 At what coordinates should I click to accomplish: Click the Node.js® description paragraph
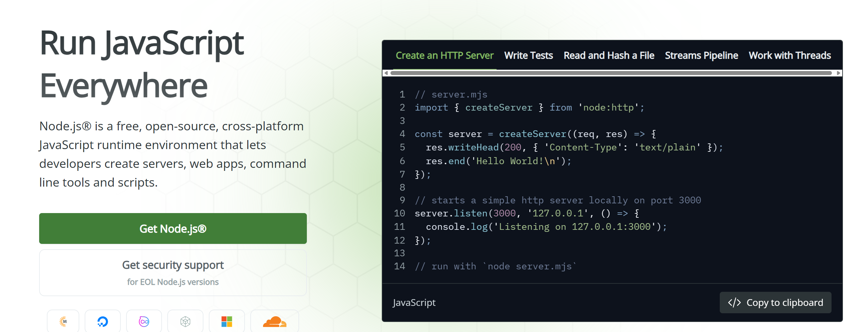click(x=173, y=154)
